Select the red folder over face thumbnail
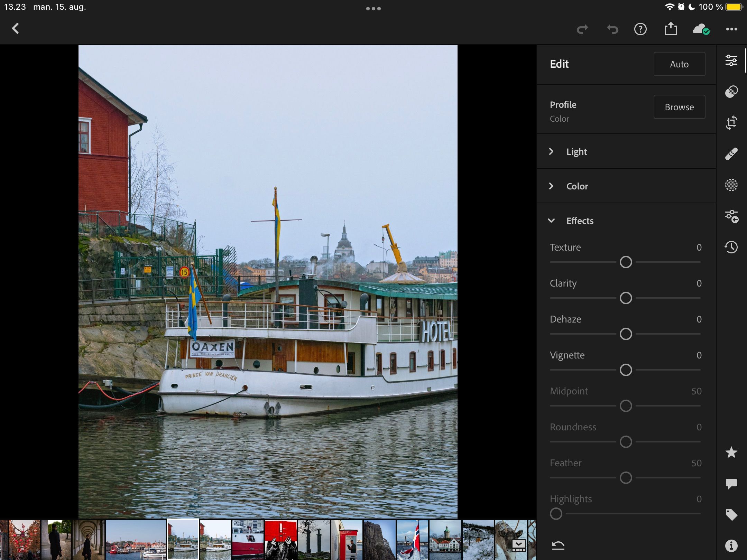 pyautogui.click(x=280, y=540)
